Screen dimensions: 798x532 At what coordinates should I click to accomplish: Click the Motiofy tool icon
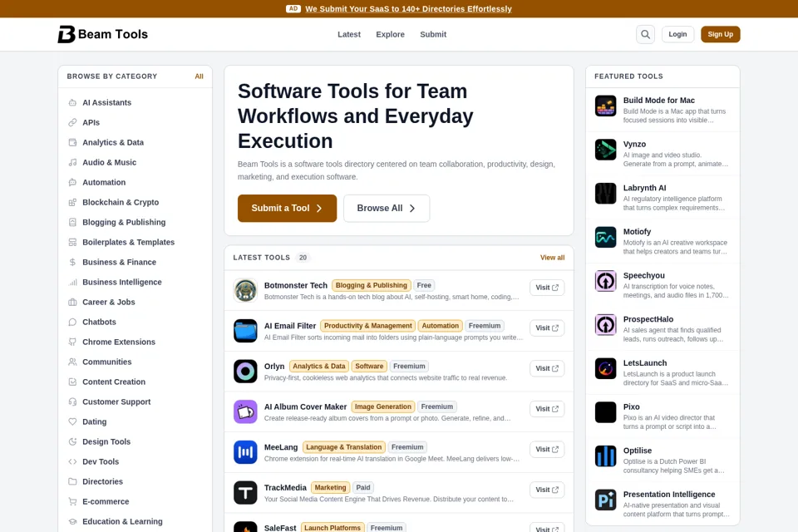(606, 237)
